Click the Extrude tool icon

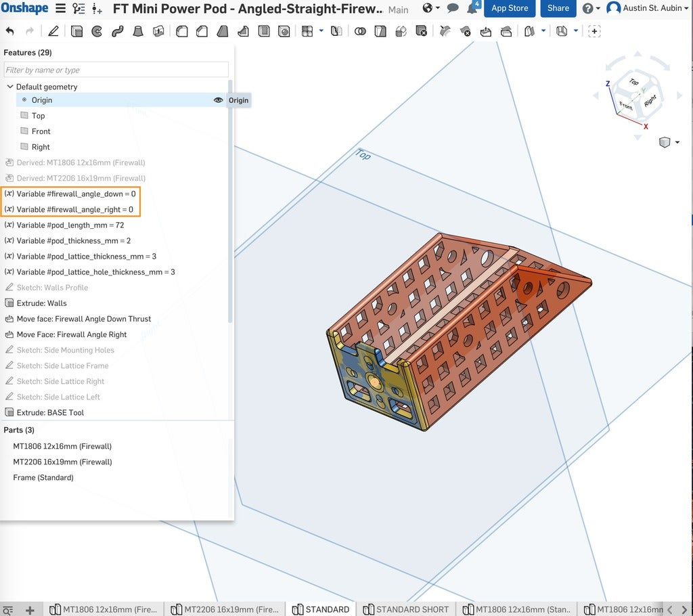pos(76,31)
